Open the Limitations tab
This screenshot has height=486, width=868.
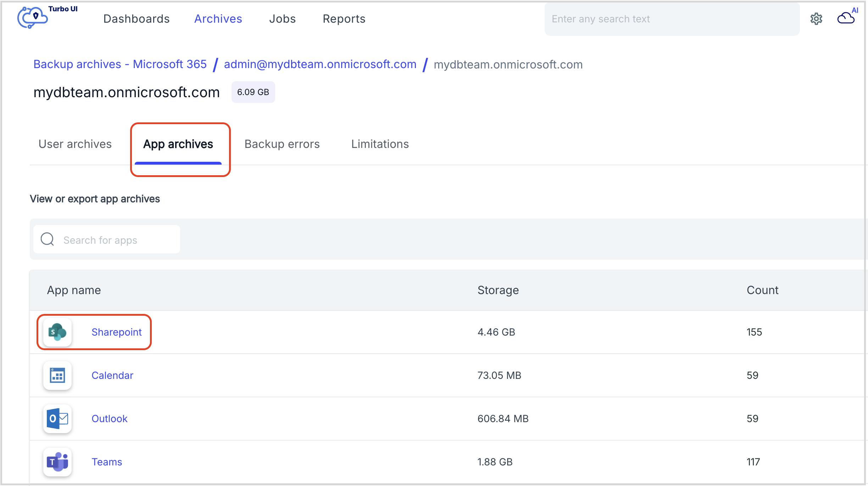tap(380, 144)
